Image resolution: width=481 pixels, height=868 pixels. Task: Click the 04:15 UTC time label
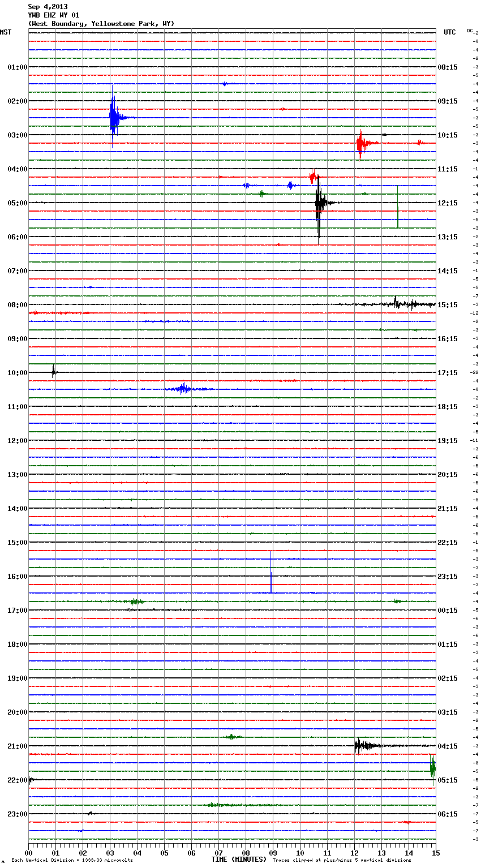[x=448, y=746]
